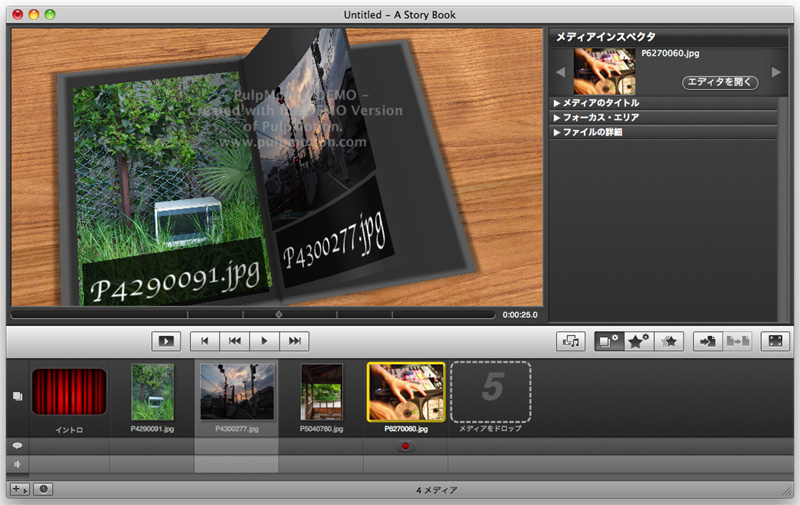
Task: Expand the ファイルの詳細 section
Action: [663, 133]
